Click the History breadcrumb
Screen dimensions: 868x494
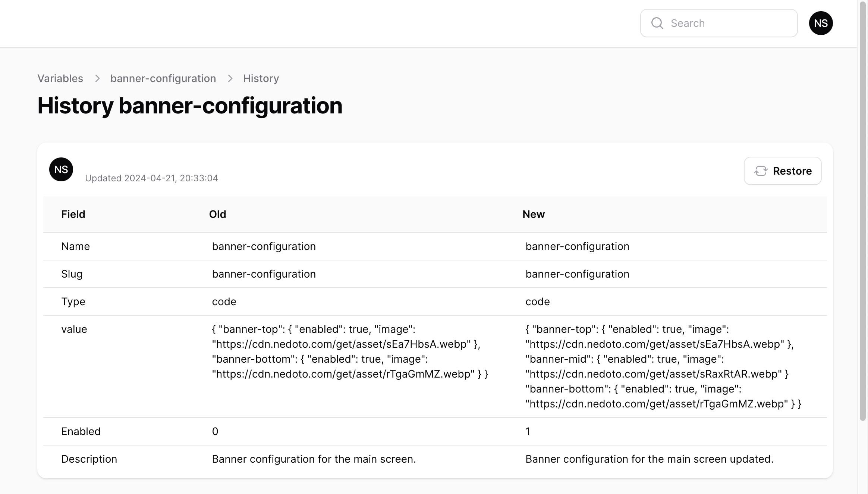coord(261,78)
